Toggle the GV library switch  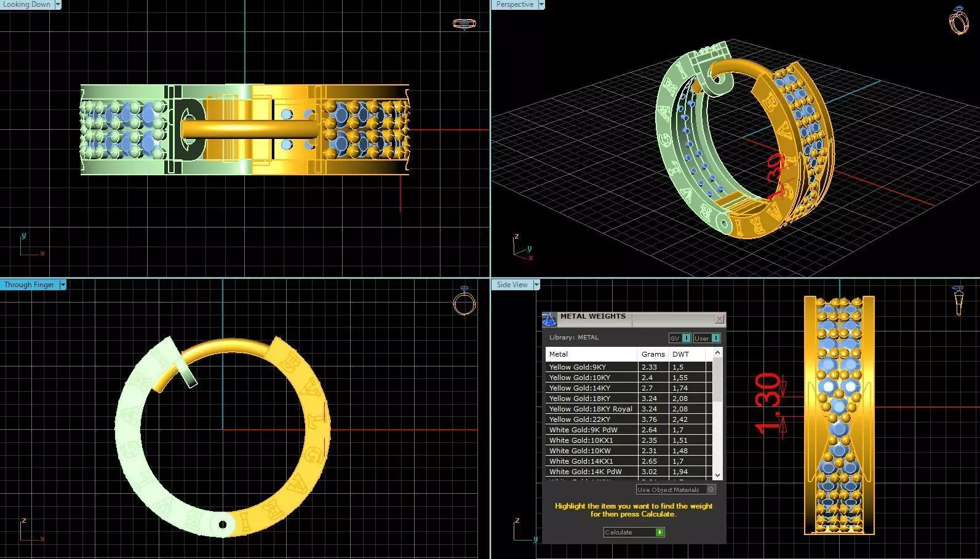(x=680, y=338)
